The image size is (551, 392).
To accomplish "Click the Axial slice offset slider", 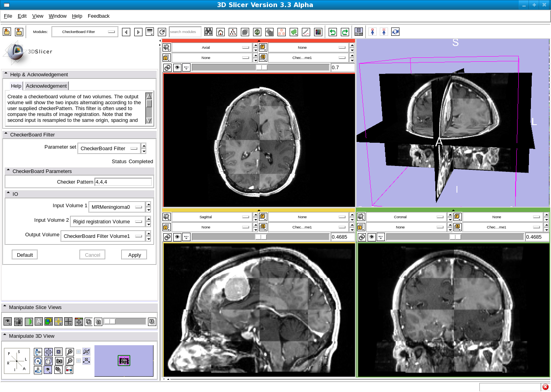I will click(x=261, y=68).
